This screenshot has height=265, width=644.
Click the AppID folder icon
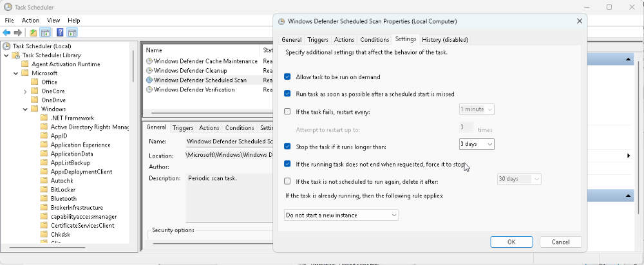[44, 136]
